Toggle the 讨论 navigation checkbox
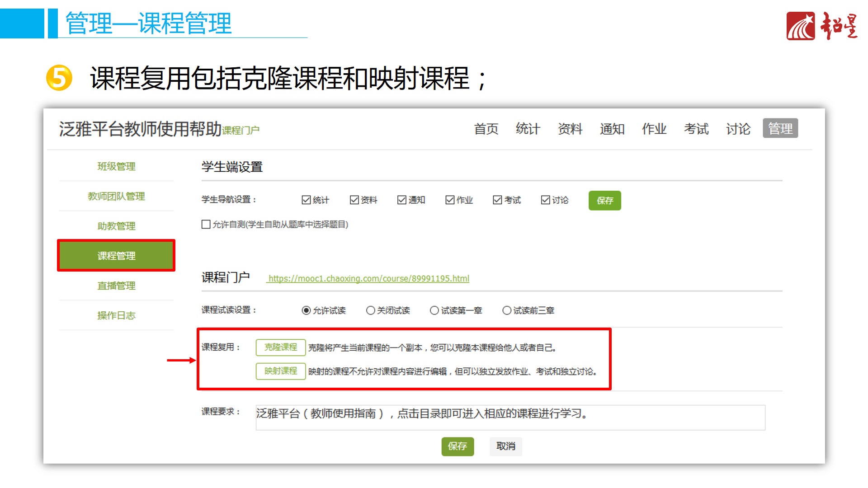 [546, 200]
